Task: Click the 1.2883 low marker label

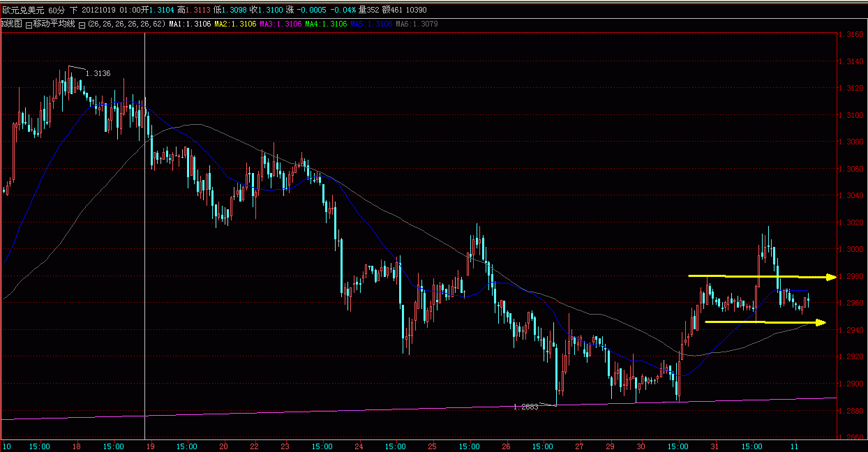Action: 525,406
